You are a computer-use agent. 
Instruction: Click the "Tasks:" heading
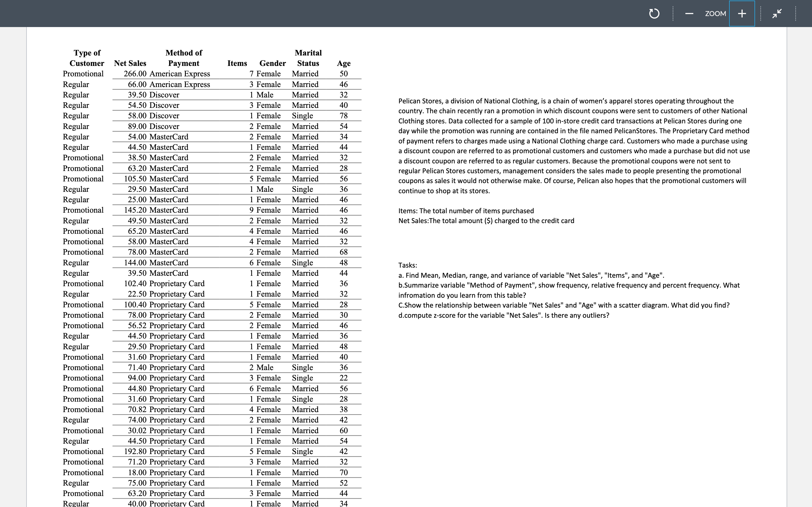pos(407,265)
